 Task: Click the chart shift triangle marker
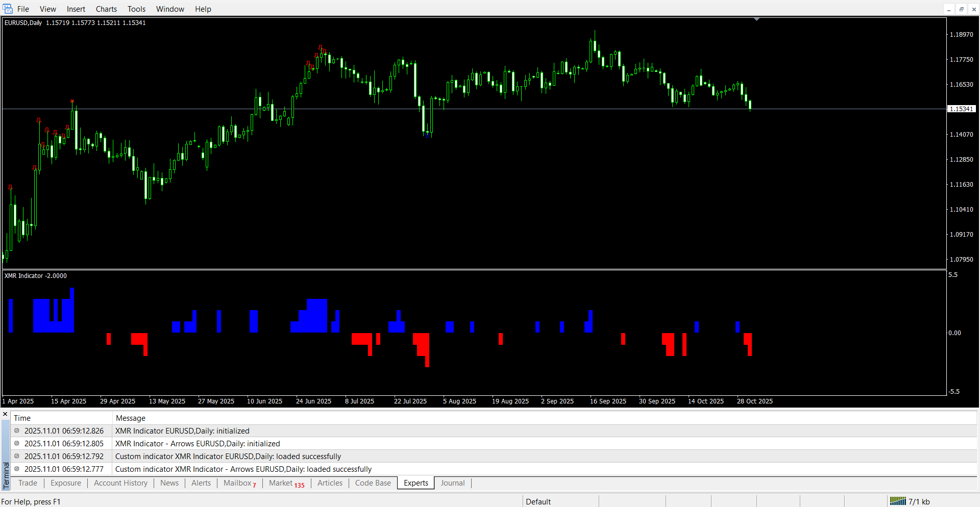pyautogui.click(x=756, y=19)
